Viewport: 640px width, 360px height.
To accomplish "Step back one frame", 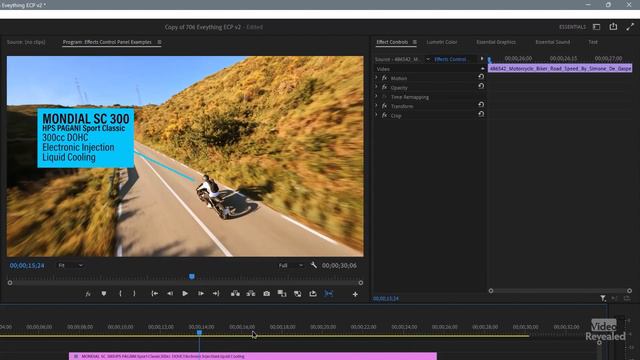I will 170,293.
